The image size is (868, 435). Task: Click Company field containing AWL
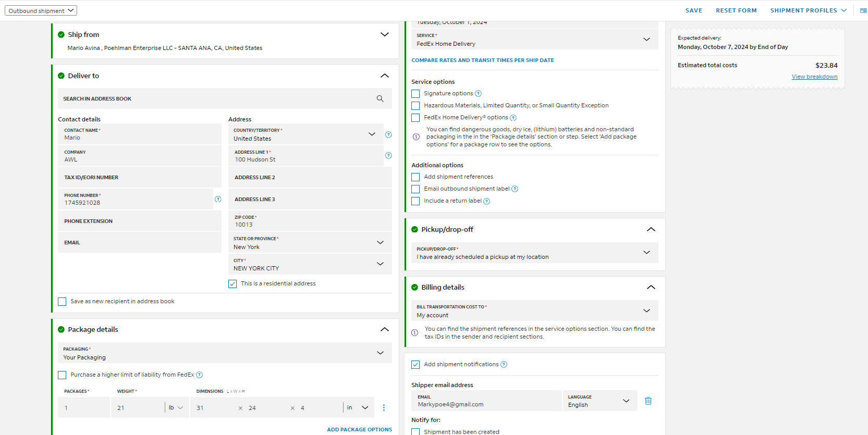coord(140,156)
